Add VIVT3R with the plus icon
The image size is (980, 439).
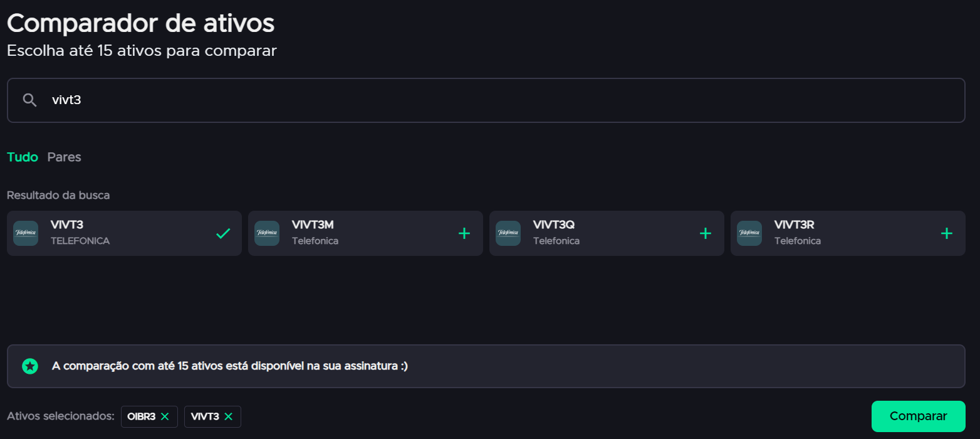[x=946, y=233]
